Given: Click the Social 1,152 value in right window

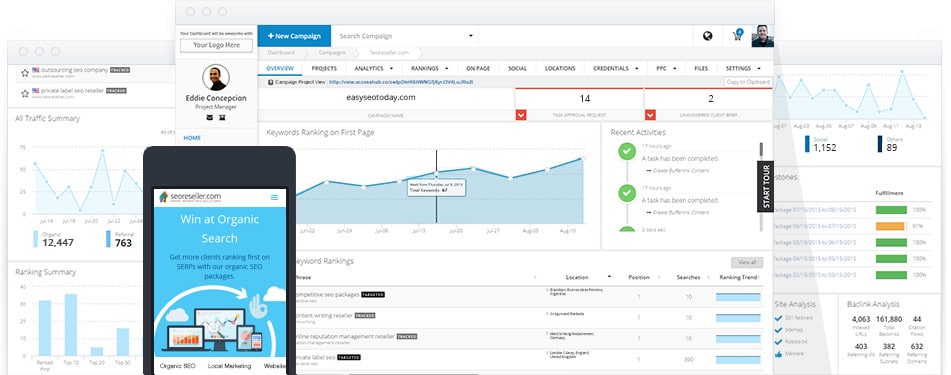Looking at the screenshot, I should (825, 147).
